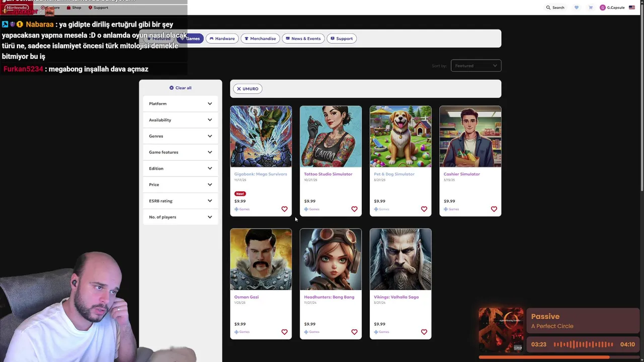Open the News & Events tab
The image size is (644, 362).
pos(303,39)
